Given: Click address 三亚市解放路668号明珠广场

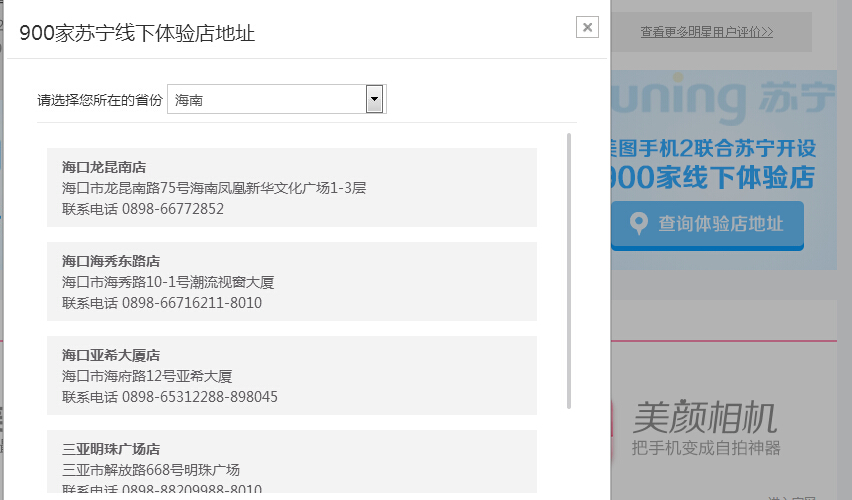Looking at the screenshot, I should (x=151, y=470).
